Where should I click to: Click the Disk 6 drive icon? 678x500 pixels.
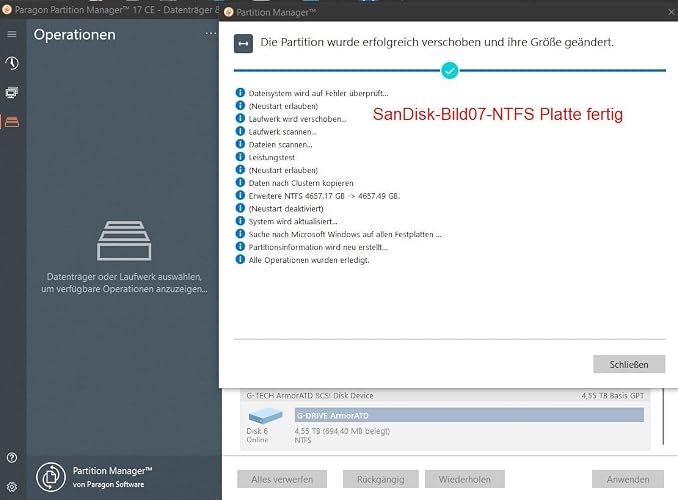265,416
